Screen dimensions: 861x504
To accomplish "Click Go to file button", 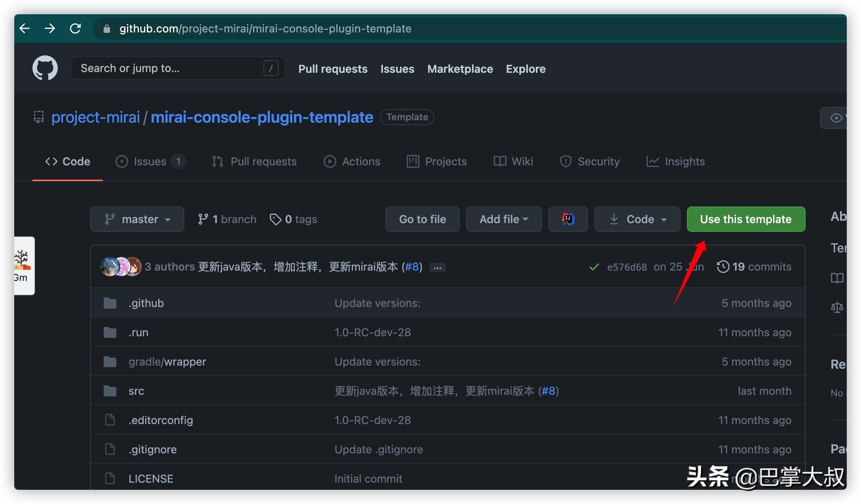I will point(423,219).
